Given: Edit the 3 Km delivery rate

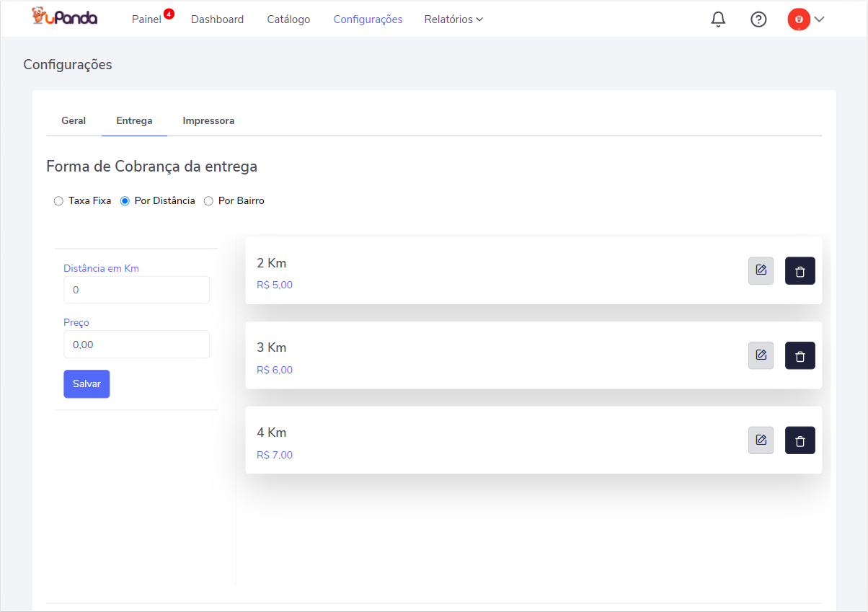Looking at the screenshot, I should tap(761, 355).
